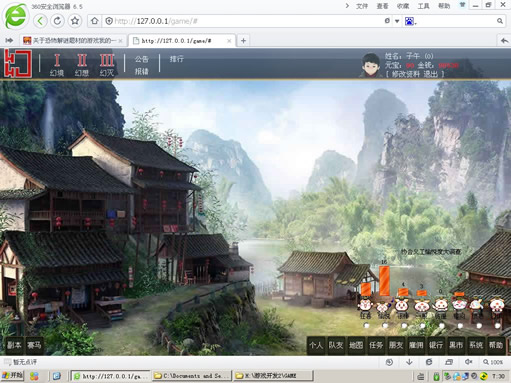Open the 帮助 menu

(444, 6)
